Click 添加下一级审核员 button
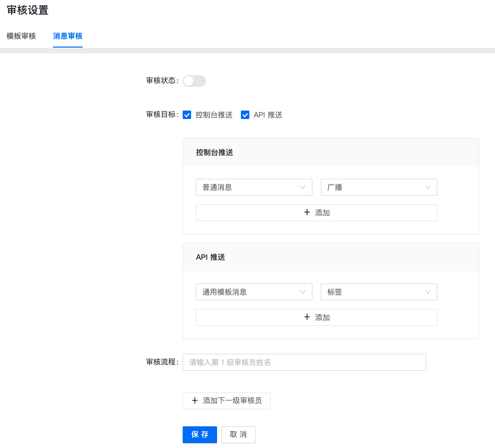Image resolution: width=495 pixels, height=448 pixels. pos(227,401)
